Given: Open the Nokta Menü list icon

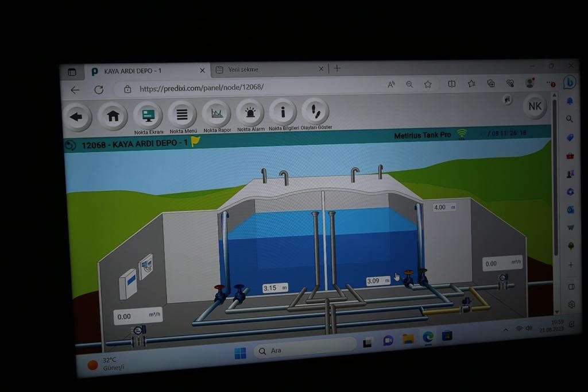Looking at the screenshot, I should (x=182, y=114).
